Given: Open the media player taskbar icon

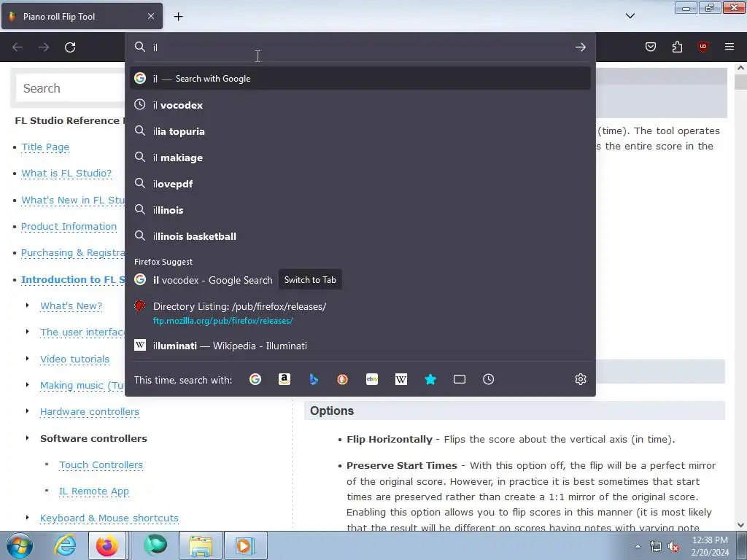Looking at the screenshot, I should (x=246, y=545).
